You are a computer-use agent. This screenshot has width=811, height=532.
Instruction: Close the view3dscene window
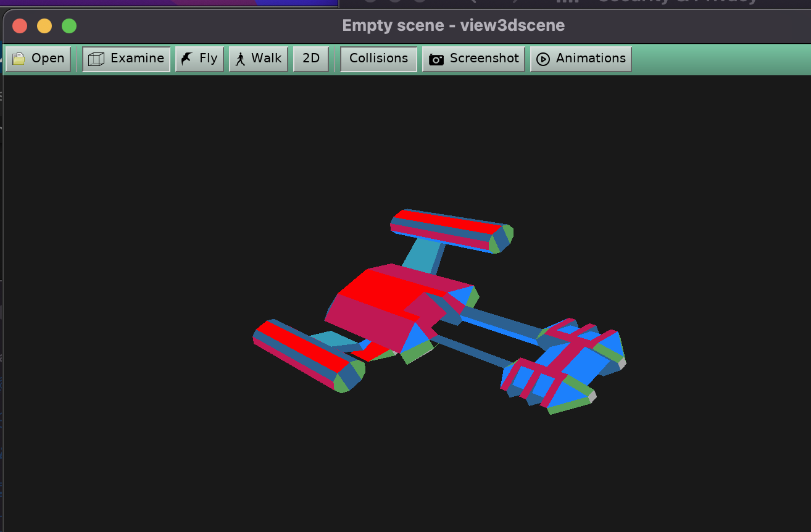[20, 26]
